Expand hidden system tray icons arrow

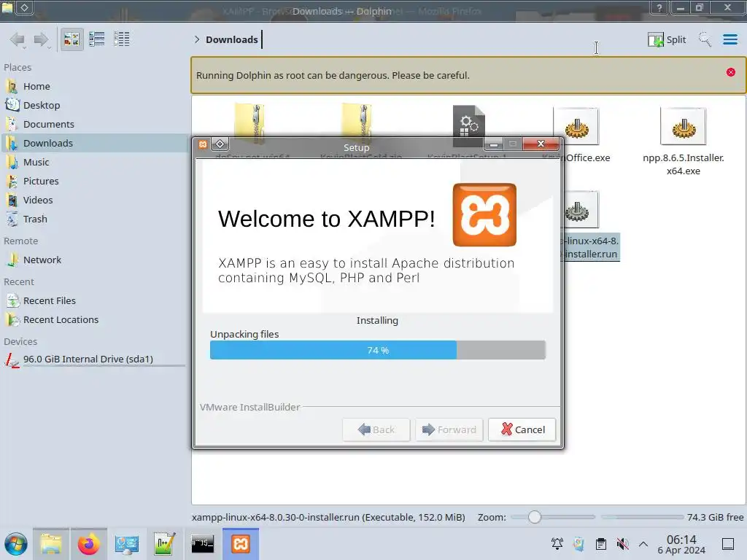click(x=643, y=544)
